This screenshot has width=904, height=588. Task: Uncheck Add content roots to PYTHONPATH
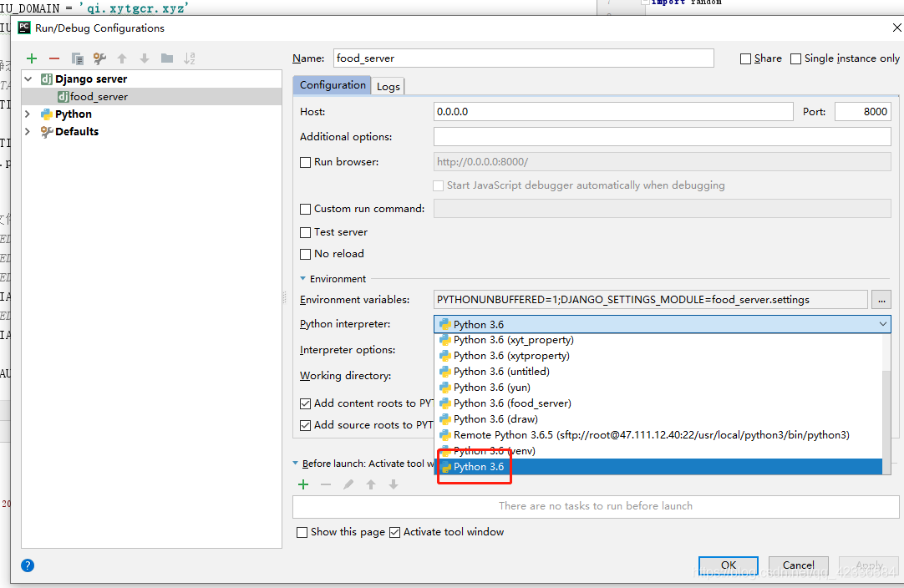point(306,403)
